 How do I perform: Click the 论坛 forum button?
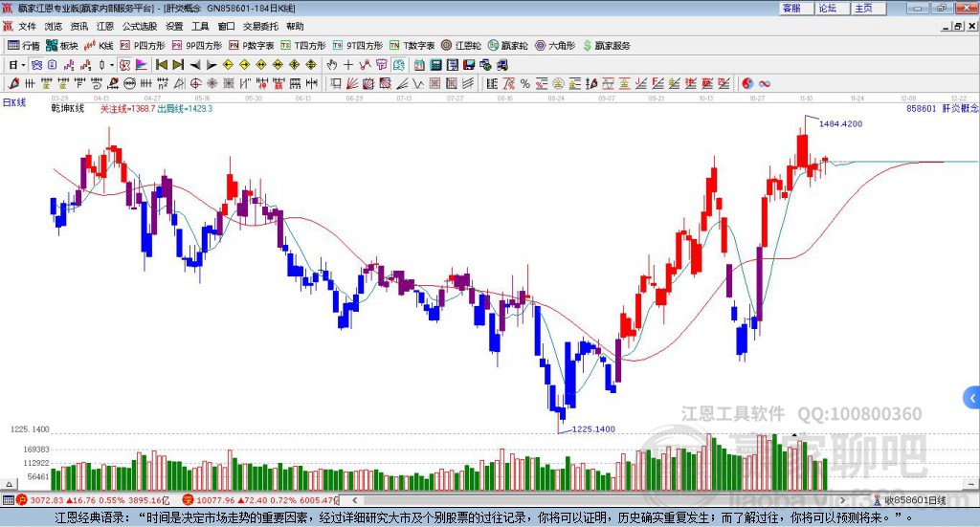click(x=832, y=8)
